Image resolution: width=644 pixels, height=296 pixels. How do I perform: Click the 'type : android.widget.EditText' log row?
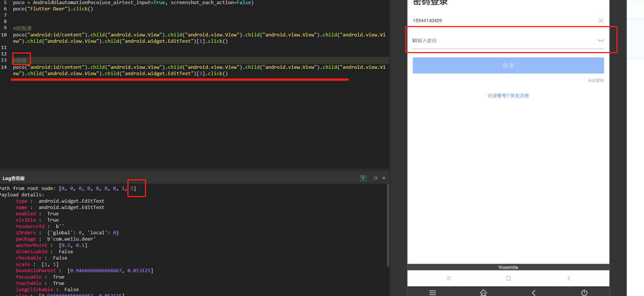(60, 201)
